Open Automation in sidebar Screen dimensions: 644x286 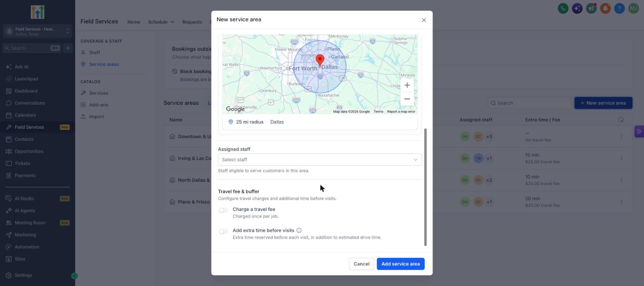click(27, 247)
